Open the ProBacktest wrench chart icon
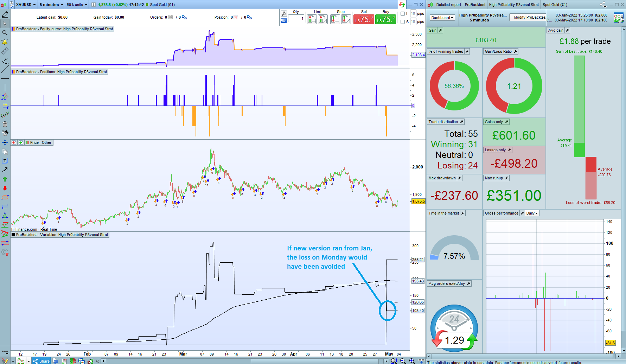This screenshot has width=626, height=364. [90, 361]
